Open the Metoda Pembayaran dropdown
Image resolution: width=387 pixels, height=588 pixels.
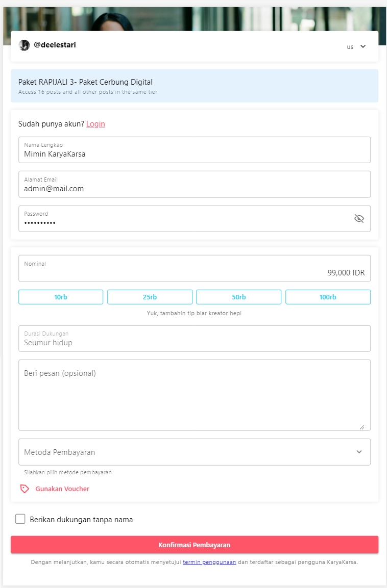194,452
